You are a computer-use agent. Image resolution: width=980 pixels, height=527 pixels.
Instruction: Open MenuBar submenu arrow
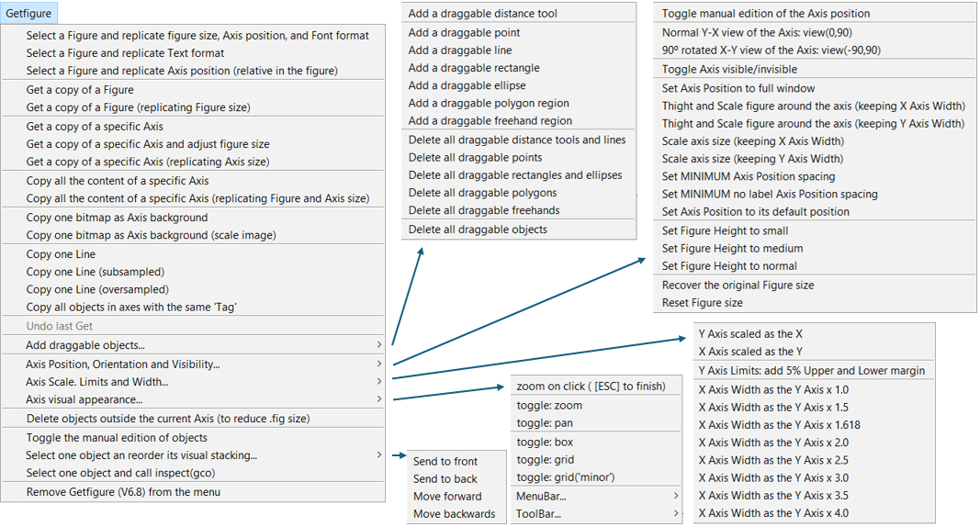[676, 496]
